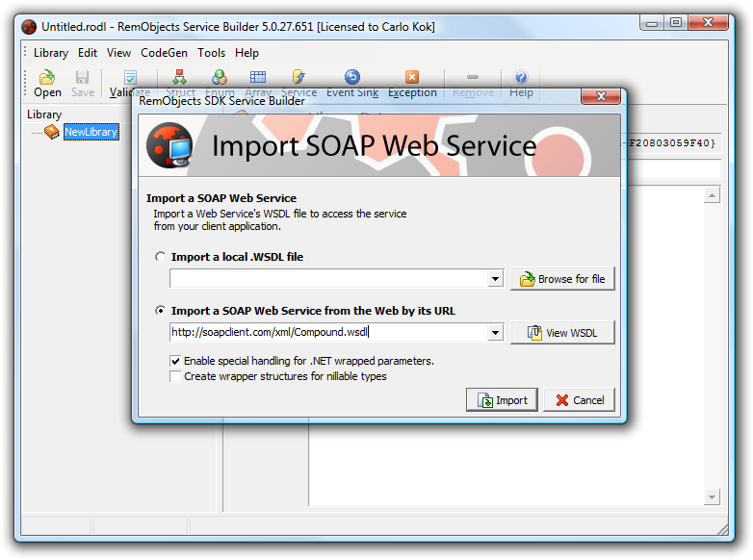Viewport: 753px width, 560px height.
Task: Click the local WSDL file path field
Action: click(329, 279)
